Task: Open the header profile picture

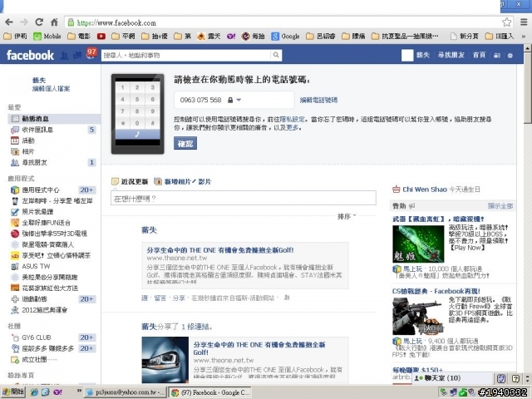Action: pyautogui.click(x=407, y=56)
